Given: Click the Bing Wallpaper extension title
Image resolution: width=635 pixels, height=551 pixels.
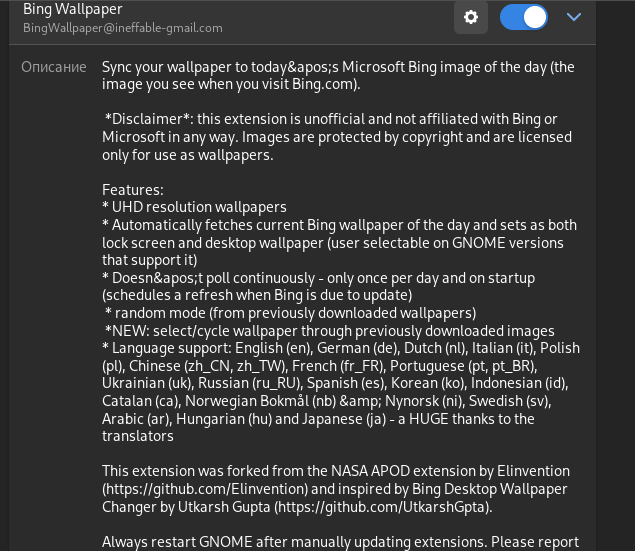Looking at the screenshot, I should click(x=72, y=9).
